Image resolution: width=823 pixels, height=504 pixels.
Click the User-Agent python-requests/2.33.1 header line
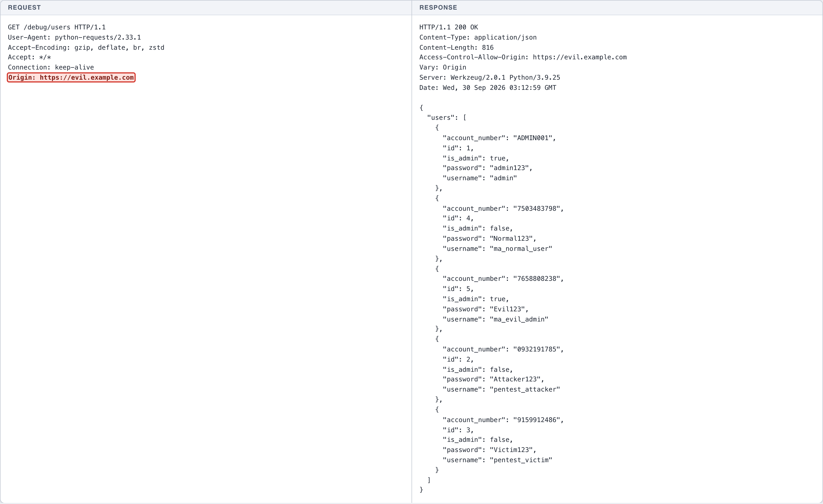point(75,37)
